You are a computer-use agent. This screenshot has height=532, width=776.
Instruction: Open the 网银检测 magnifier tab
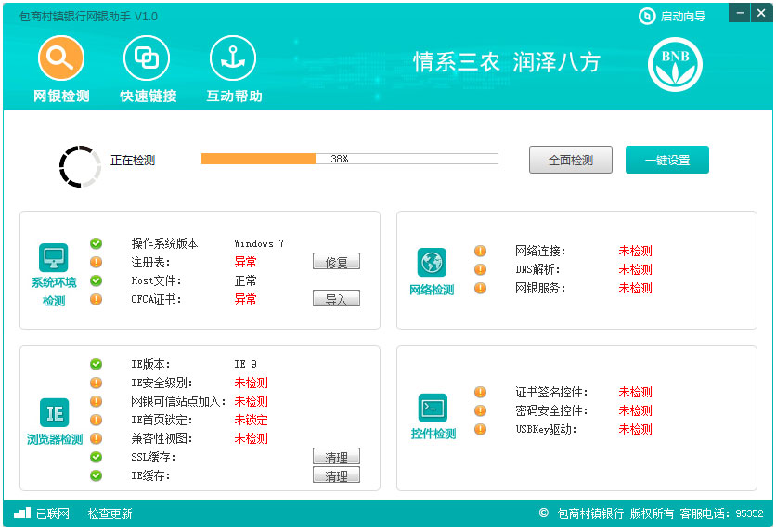pyautogui.click(x=61, y=59)
